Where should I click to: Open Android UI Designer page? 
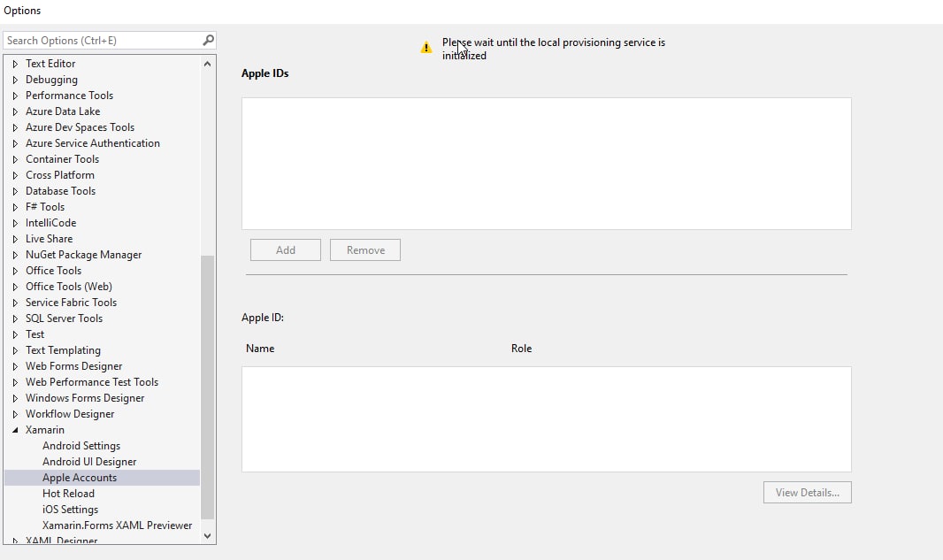89,462
